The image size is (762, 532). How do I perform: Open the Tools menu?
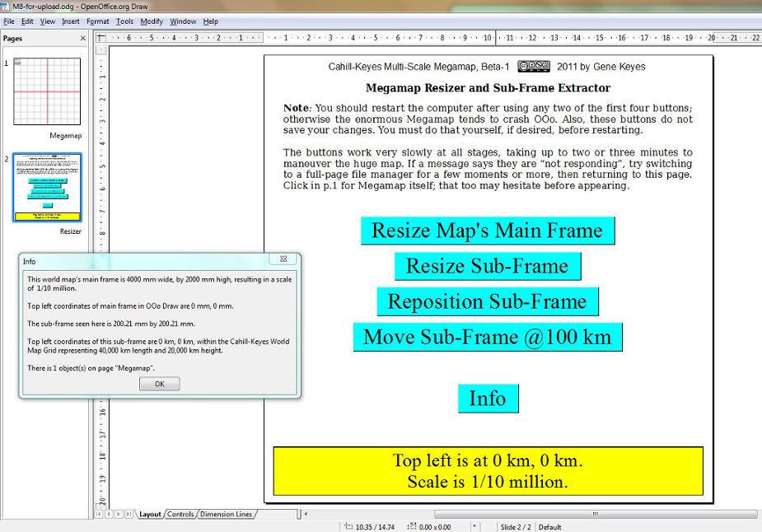124,21
